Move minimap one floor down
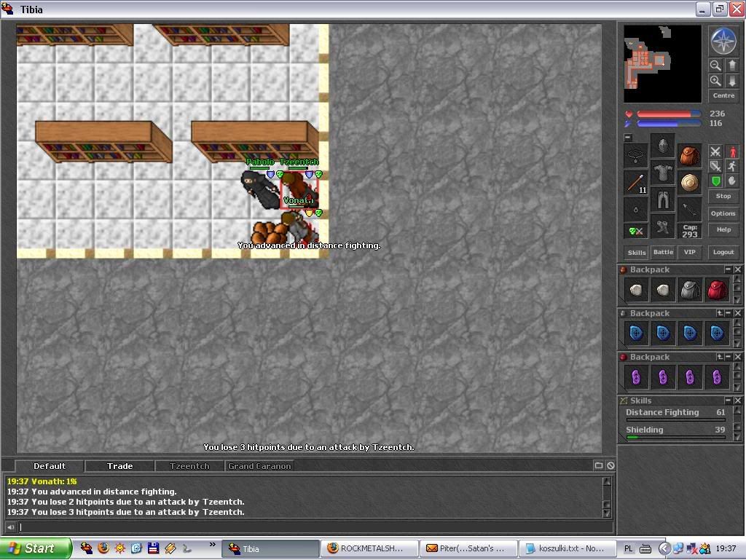Screen dimensions: 746x560 point(731,80)
